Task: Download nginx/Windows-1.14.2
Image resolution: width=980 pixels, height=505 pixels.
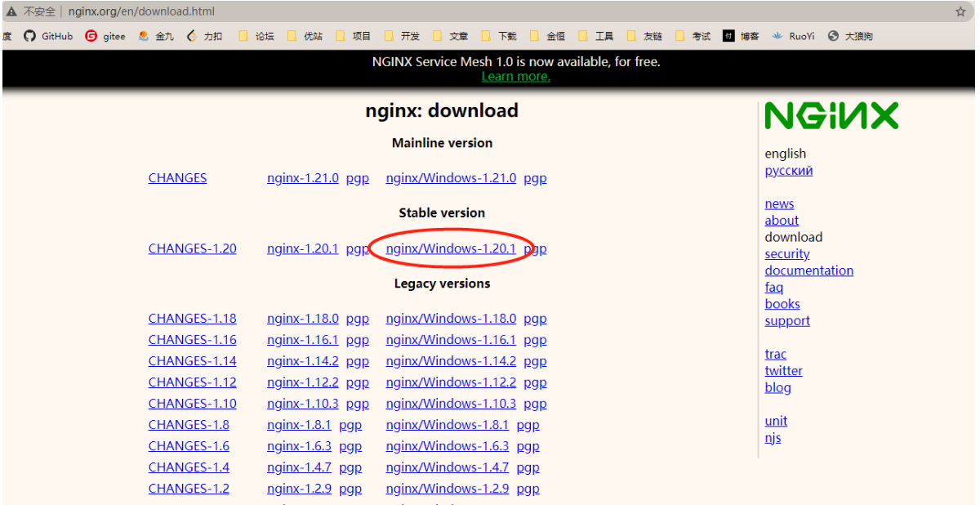Action: pos(451,361)
